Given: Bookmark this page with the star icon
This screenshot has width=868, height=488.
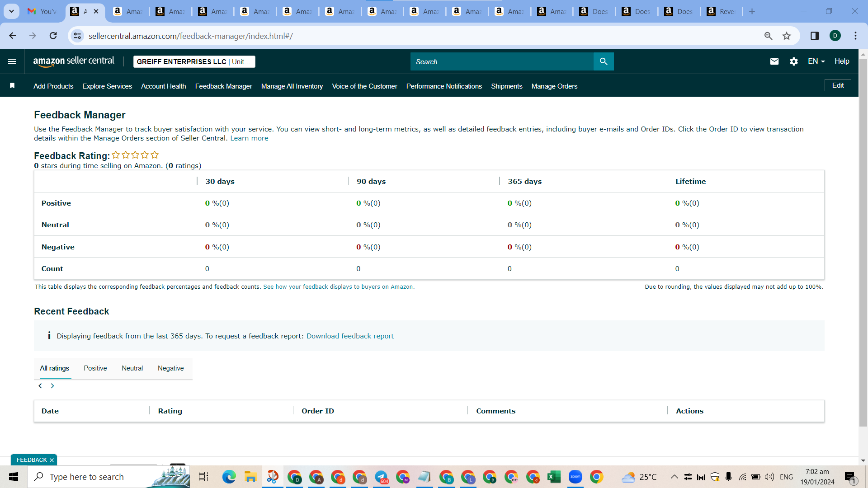Looking at the screenshot, I should (787, 36).
